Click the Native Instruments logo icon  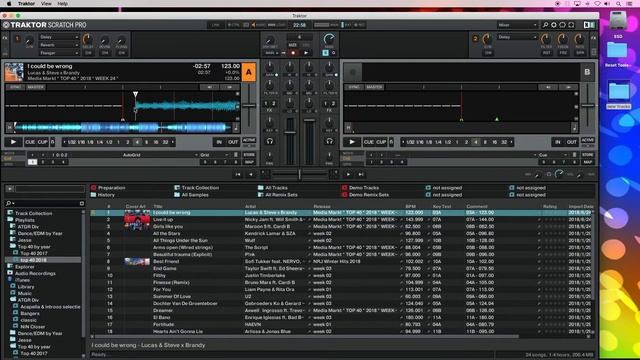click(x=589, y=25)
